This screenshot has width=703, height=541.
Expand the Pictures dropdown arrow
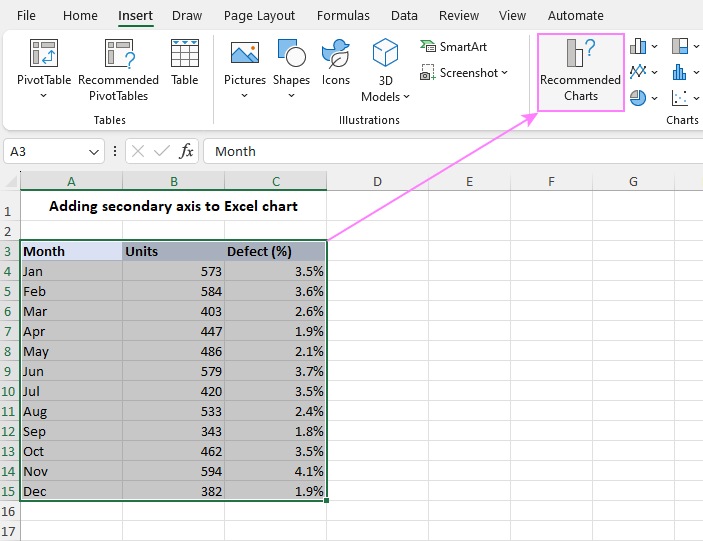pyautogui.click(x=244, y=95)
